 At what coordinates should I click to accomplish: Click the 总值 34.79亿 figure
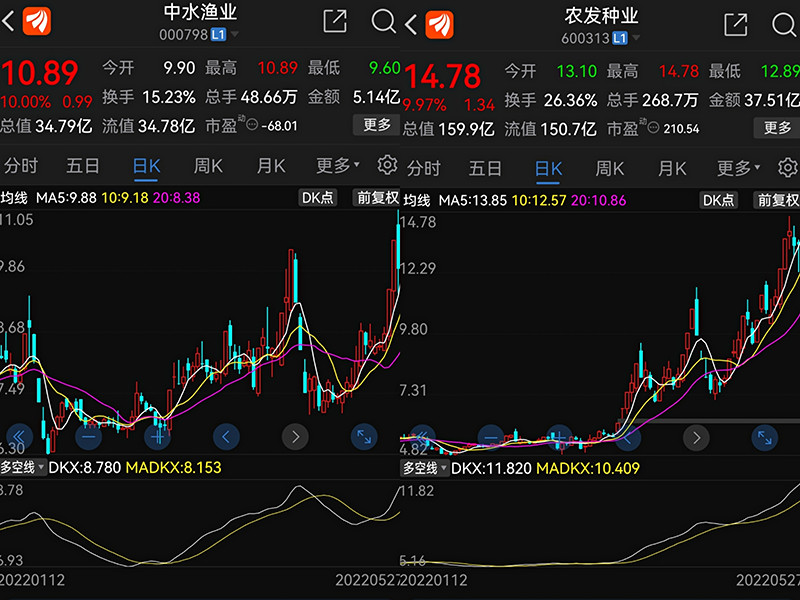tap(46, 126)
